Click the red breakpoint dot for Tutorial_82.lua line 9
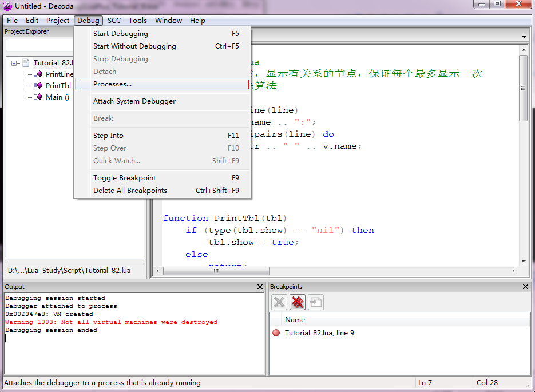The width and height of the screenshot is (535, 392). 276,333
